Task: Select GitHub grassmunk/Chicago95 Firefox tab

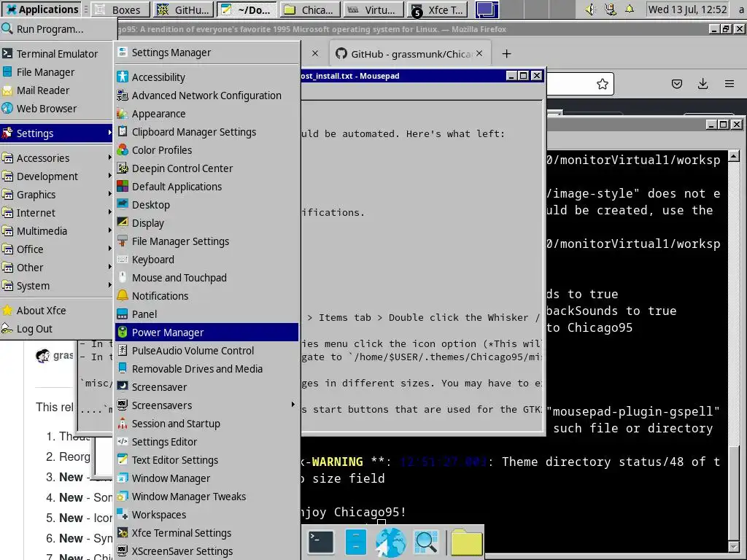Action: (x=410, y=54)
